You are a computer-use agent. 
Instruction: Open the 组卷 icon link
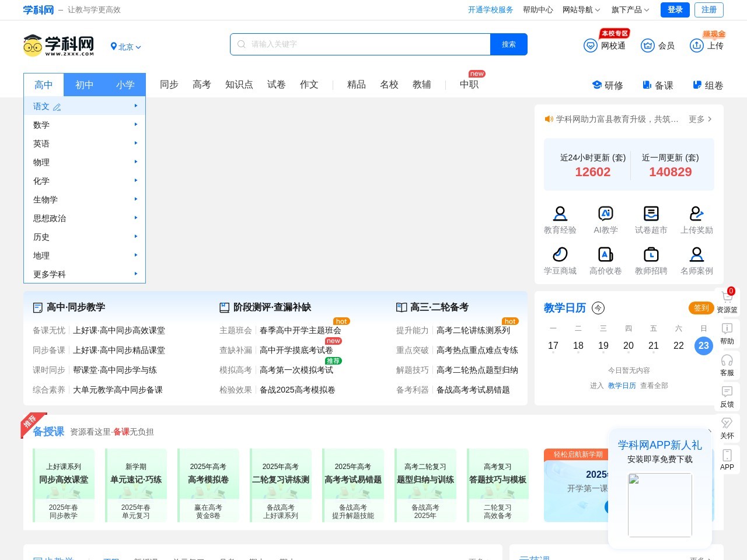click(x=708, y=85)
